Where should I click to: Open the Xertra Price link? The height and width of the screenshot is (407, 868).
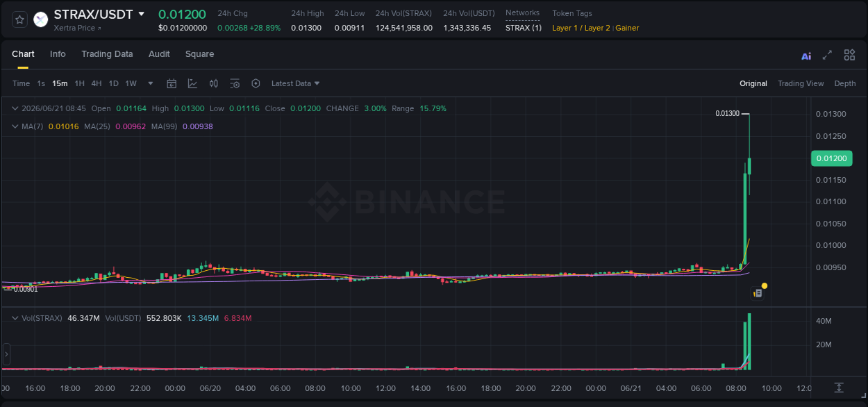(77, 28)
